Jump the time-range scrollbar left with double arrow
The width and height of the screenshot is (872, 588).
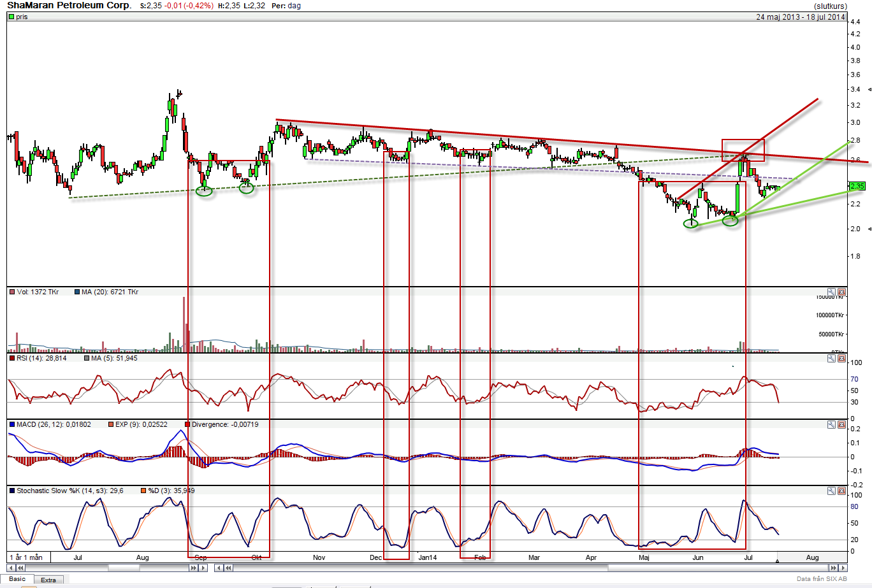(228, 568)
